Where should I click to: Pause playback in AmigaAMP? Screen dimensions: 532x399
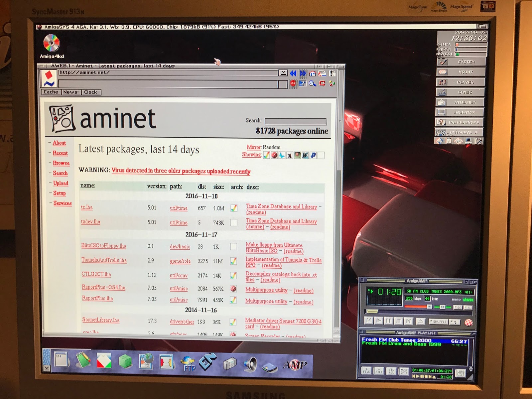click(x=388, y=321)
